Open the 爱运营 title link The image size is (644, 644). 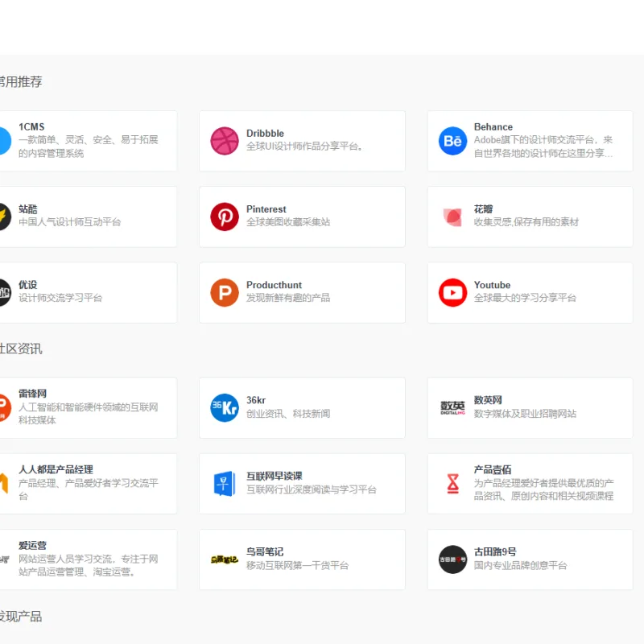tap(32, 546)
